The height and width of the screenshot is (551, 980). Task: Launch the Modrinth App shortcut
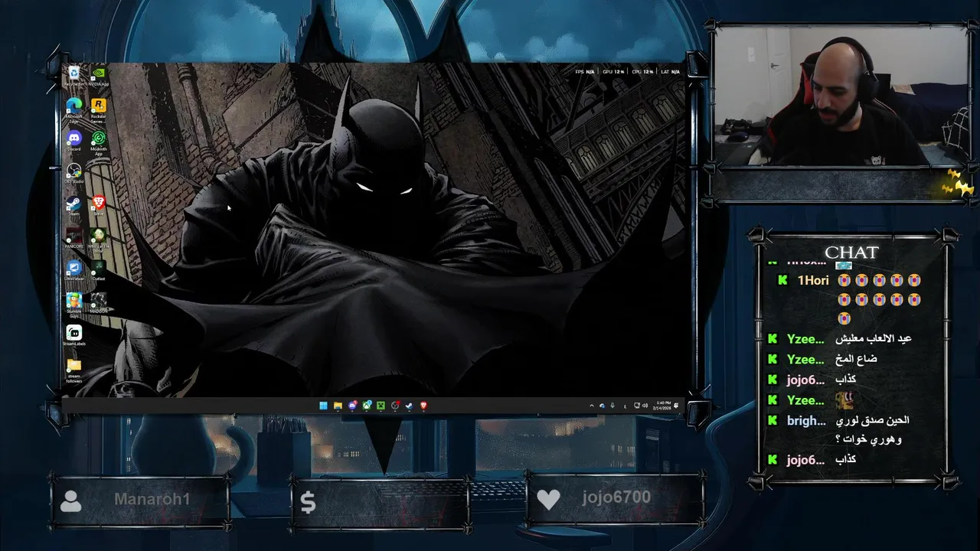coord(98,142)
